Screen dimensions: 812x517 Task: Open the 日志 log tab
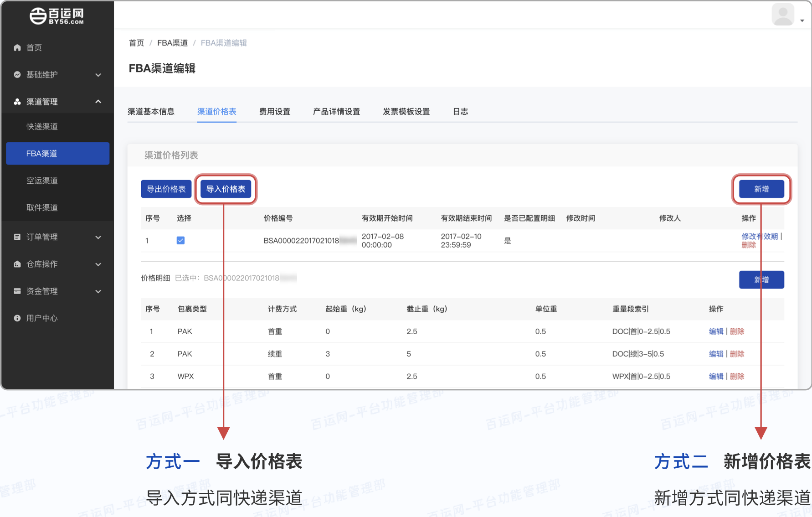461,111
